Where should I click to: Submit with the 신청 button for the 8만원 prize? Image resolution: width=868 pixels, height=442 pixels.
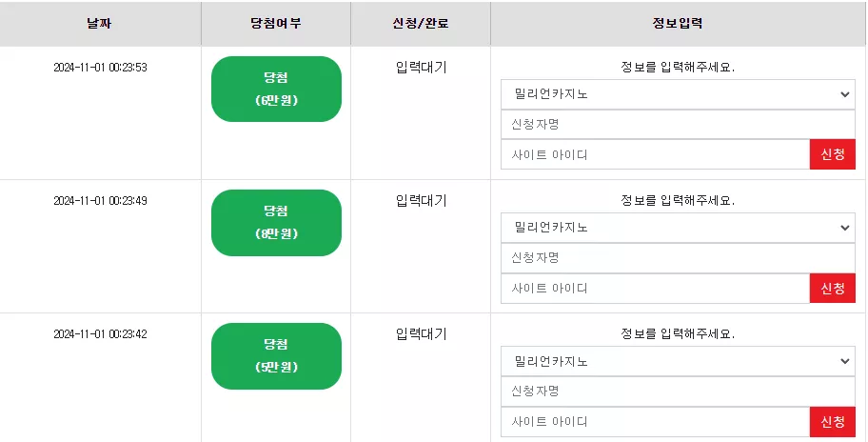click(x=833, y=288)
